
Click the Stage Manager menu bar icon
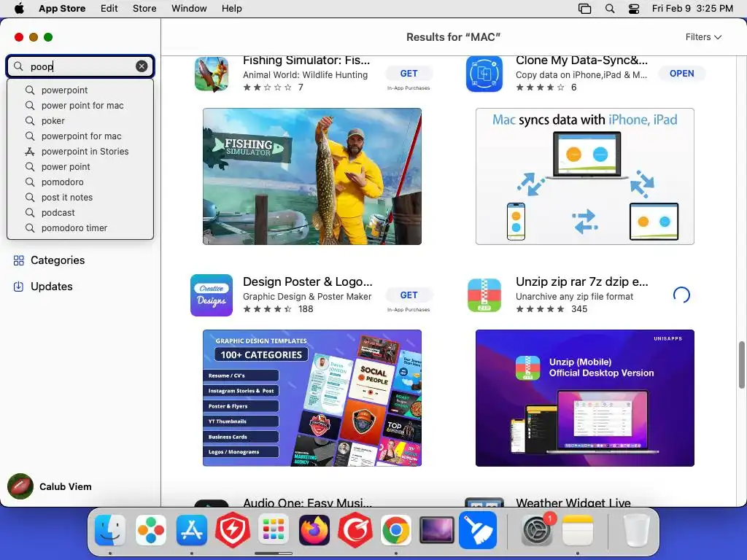[584, 9]
